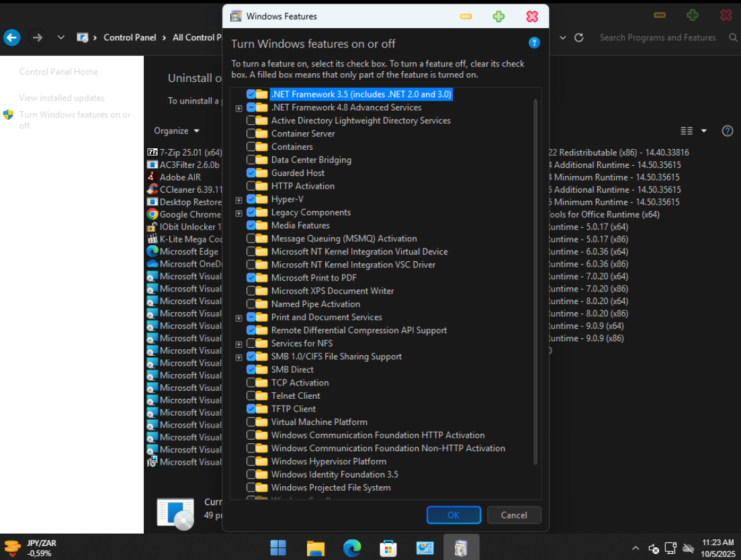Viewport: 741px width, 560px height.
Task: Click the refresh icon beside address bar
Action: click(x=579, y=38)
